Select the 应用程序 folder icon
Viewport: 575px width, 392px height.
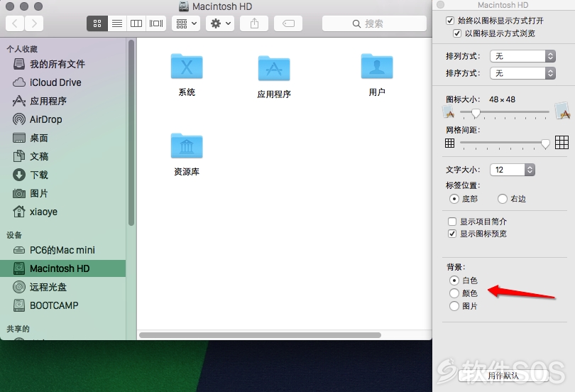tap(274, 68)
